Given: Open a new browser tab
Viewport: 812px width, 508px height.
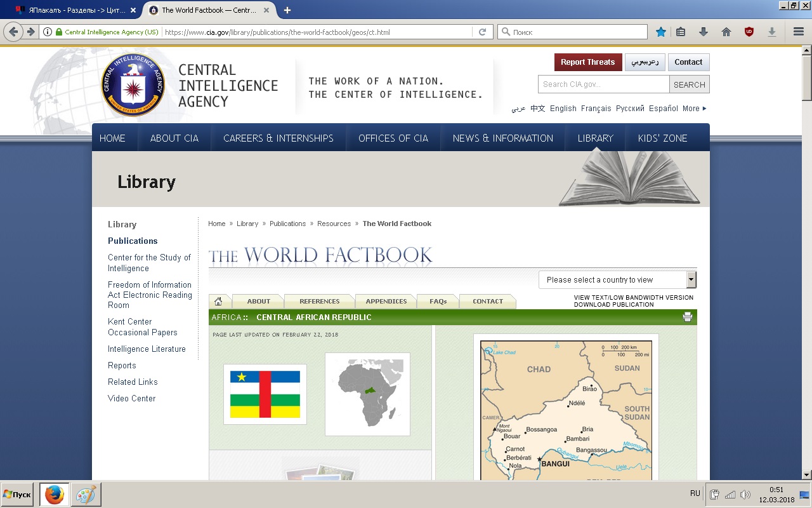Looking at the screenshot, I should [287, 10].
